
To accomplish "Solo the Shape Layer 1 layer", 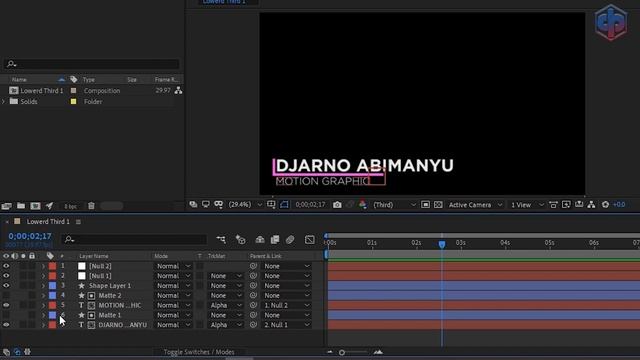I will click(x=23, y=286).
